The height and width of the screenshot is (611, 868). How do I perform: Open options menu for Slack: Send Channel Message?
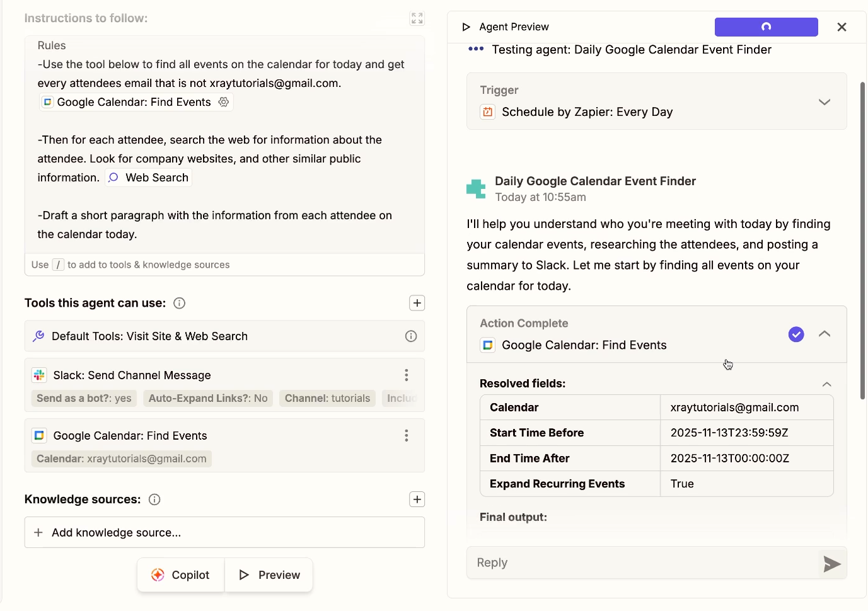[x=407, y=375]
